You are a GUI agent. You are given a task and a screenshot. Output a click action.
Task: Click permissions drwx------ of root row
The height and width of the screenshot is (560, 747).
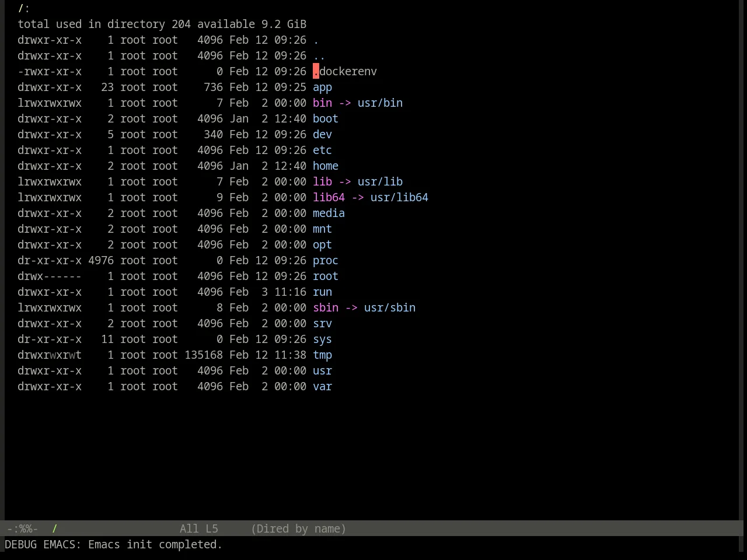click(x=50, y=276)
